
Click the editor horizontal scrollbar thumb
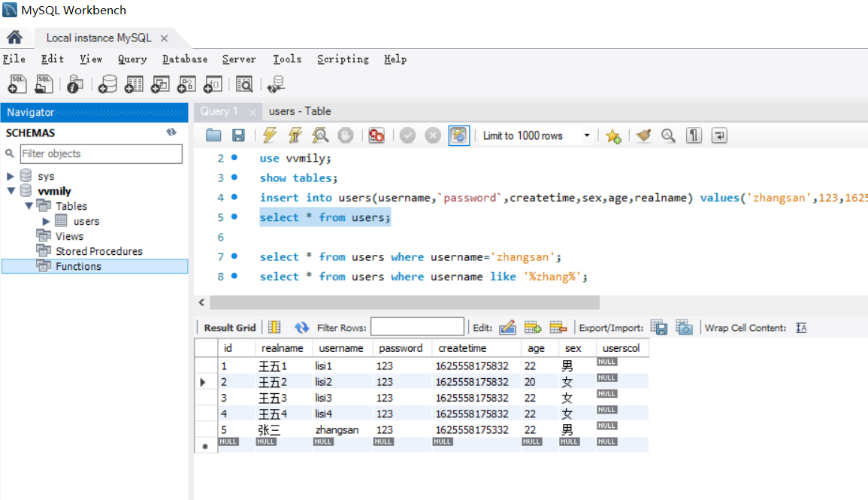click(404, 302)
